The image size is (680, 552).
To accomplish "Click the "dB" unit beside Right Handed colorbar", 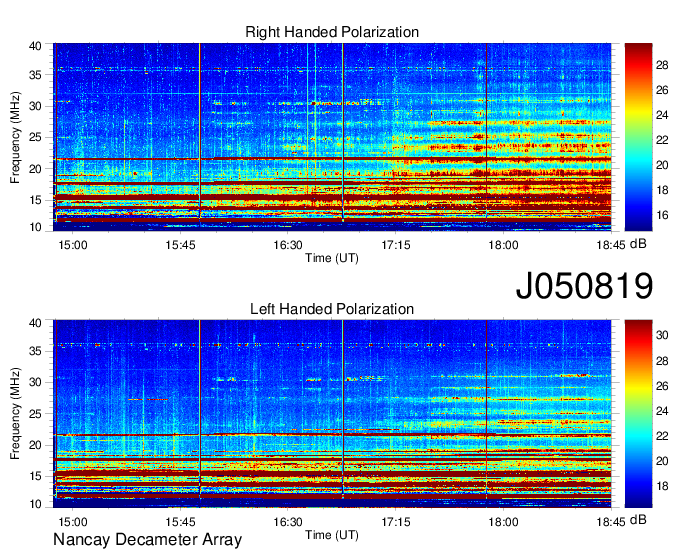I will 638,244.
